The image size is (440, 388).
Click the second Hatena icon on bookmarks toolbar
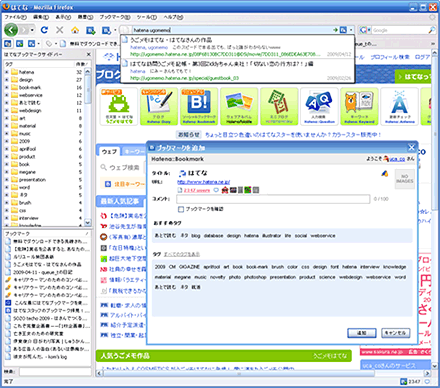[x=20, y=44]
